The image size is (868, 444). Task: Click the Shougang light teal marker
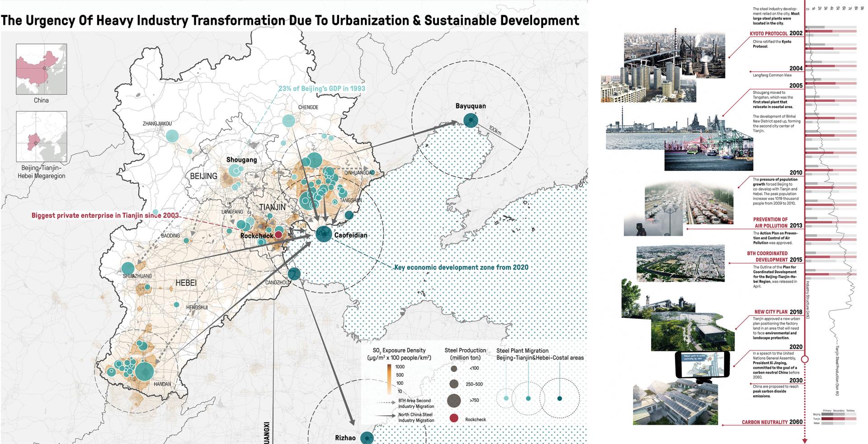point(234,171)
